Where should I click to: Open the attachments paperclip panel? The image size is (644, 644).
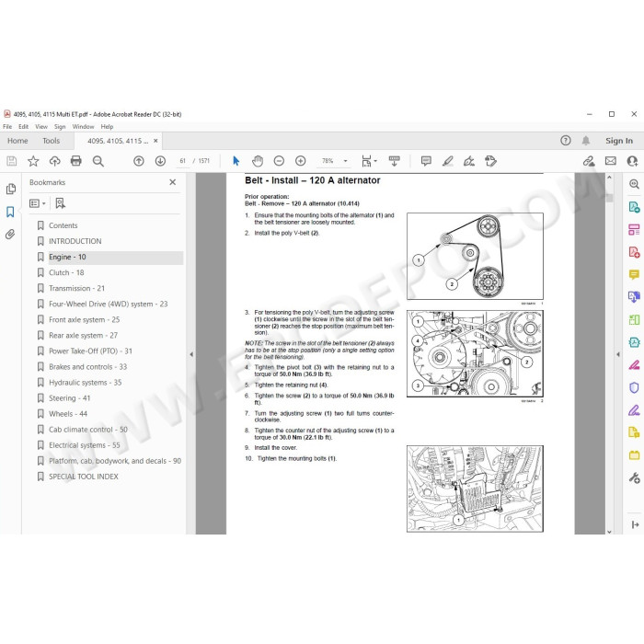point(10,235)
